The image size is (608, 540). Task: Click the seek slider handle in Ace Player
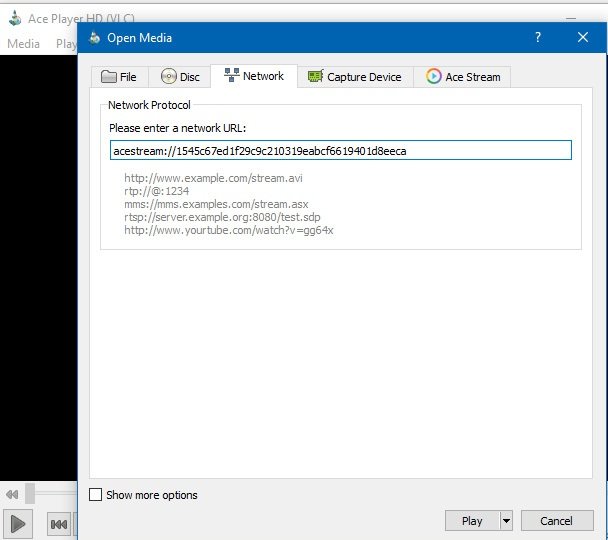(x=30, y=493)
